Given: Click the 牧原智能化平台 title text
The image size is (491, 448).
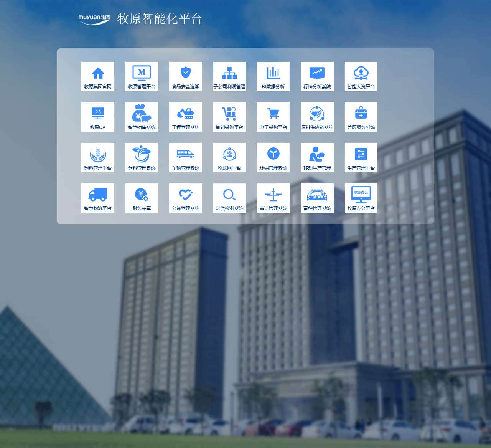Looking at the screenshot, I should point(160,19).
